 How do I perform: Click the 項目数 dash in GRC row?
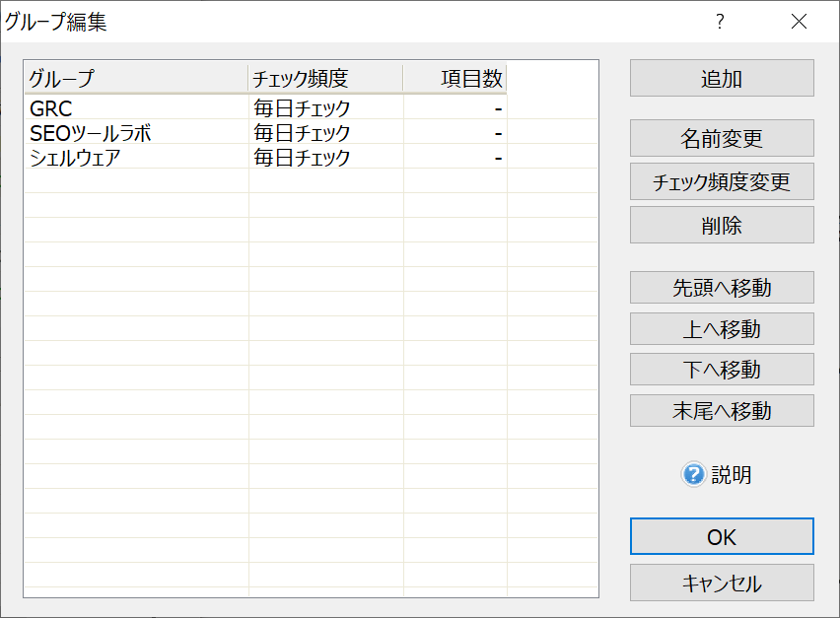point(498,109)
